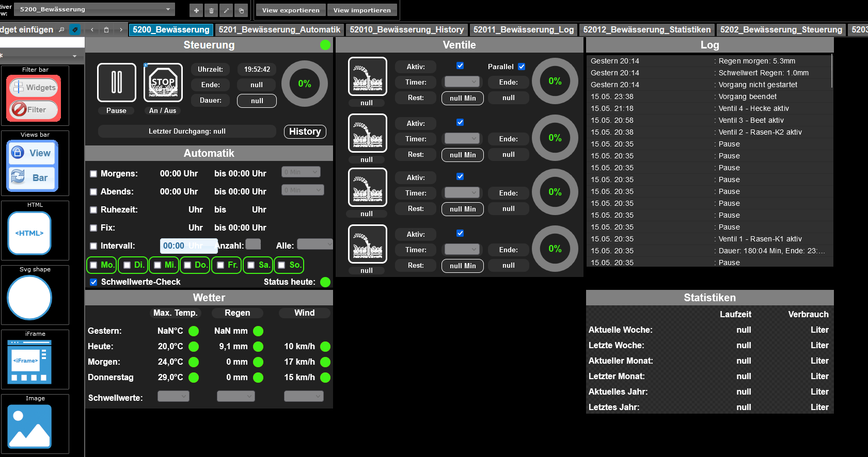868x457 pixels.
Task: Delete the view with trash icon
Action: (x=211, y=10)
